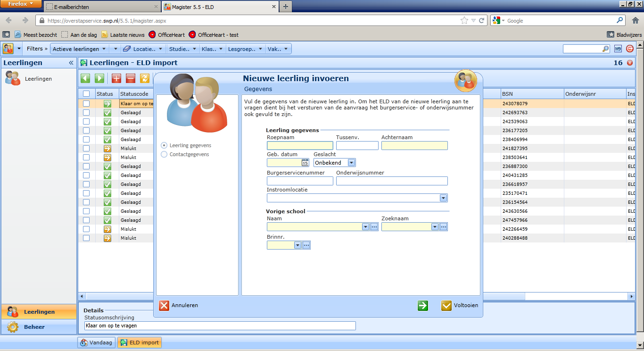The image size is (644, 351).
Task: Open the Klas.. filter dropdown
Action: (212, 49)
